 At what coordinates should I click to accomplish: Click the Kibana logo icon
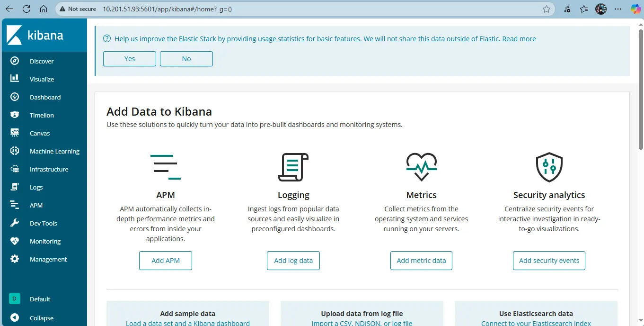[14, 36]
